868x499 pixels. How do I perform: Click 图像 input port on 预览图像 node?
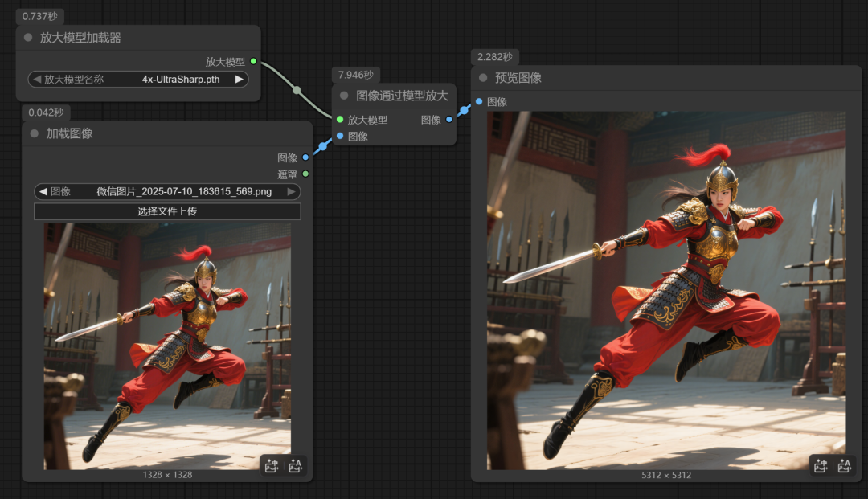[479, 102]
